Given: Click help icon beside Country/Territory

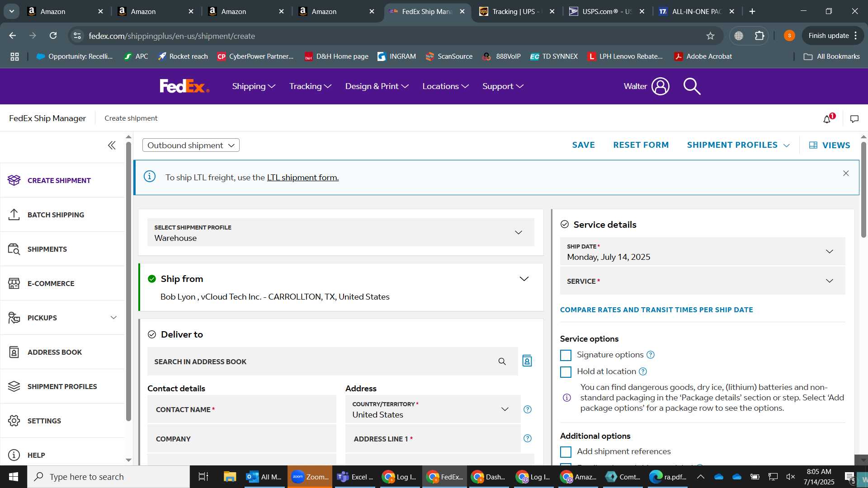Looking at the screenshot, I should pyautogui.click(x=528, y=409).
